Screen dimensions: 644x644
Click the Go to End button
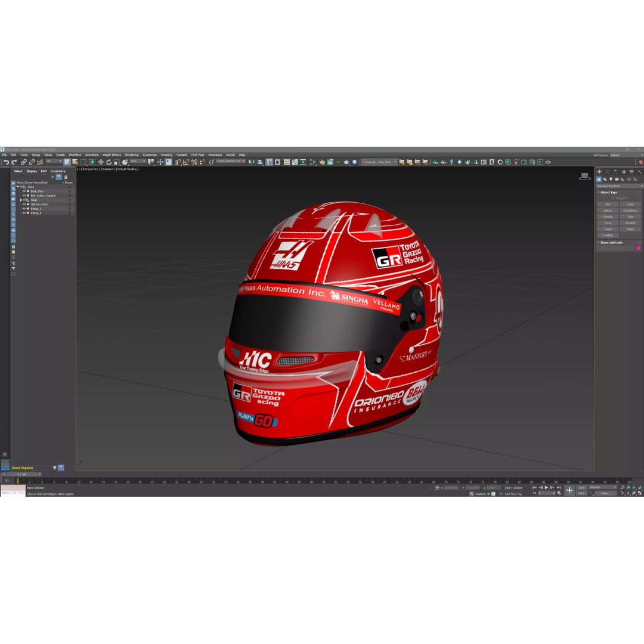click(x=559, y=488)
